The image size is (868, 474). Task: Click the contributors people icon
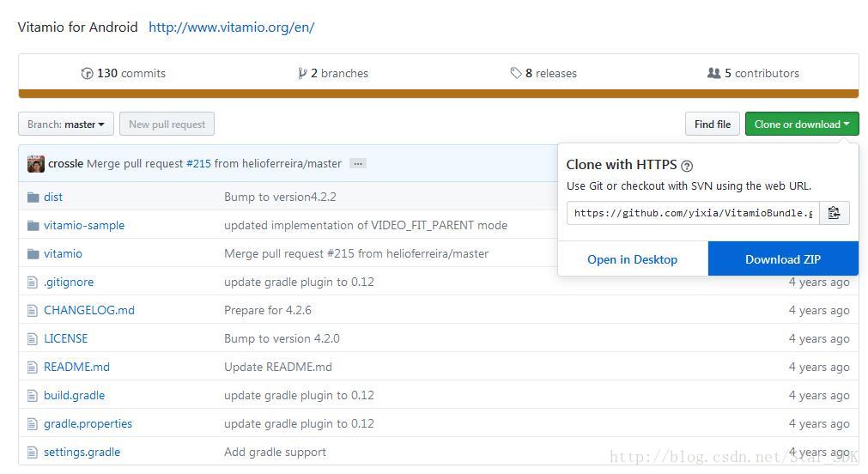(x=714, y=72)
